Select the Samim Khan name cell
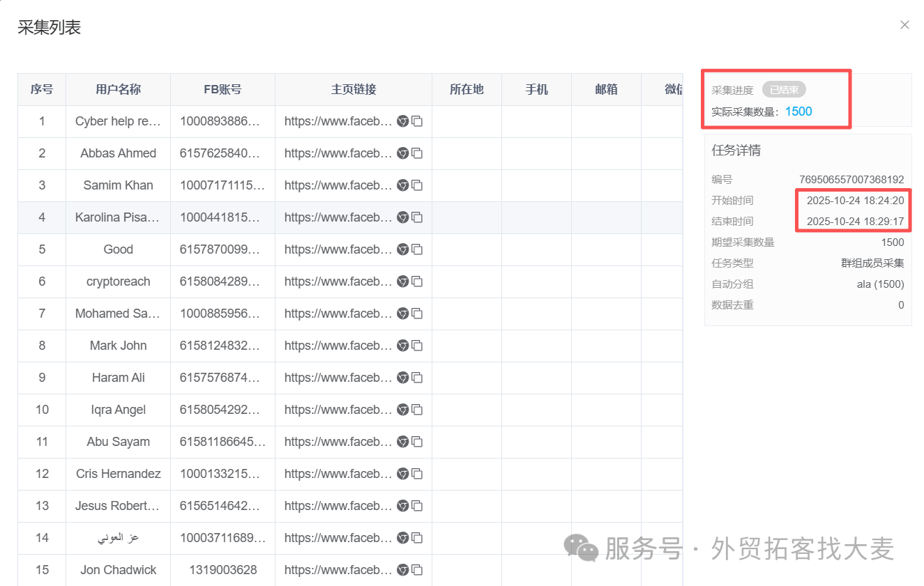The height and width of the screenshot is (586, 924). [x=119, y=185]
